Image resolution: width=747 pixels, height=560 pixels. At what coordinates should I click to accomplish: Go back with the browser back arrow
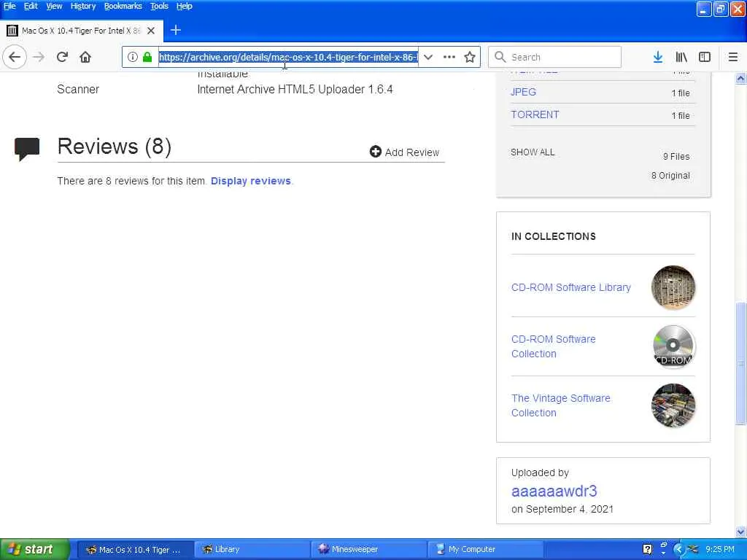point(15,57)
